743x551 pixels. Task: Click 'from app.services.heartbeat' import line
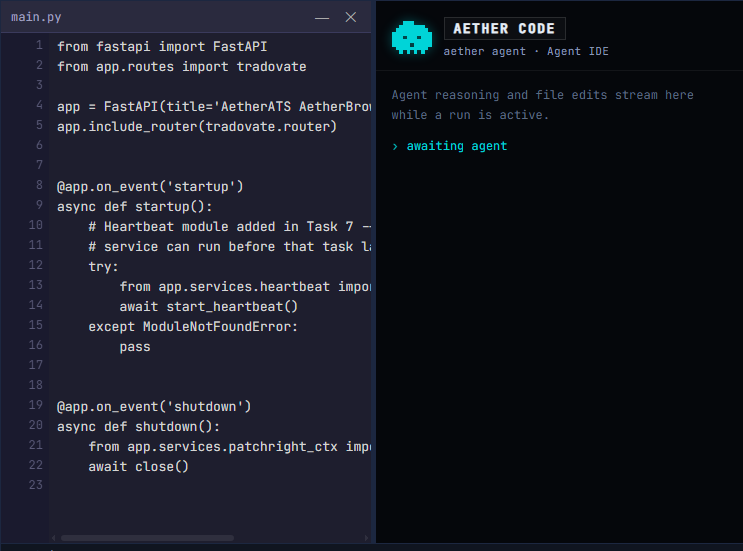(x=245, y=287)
